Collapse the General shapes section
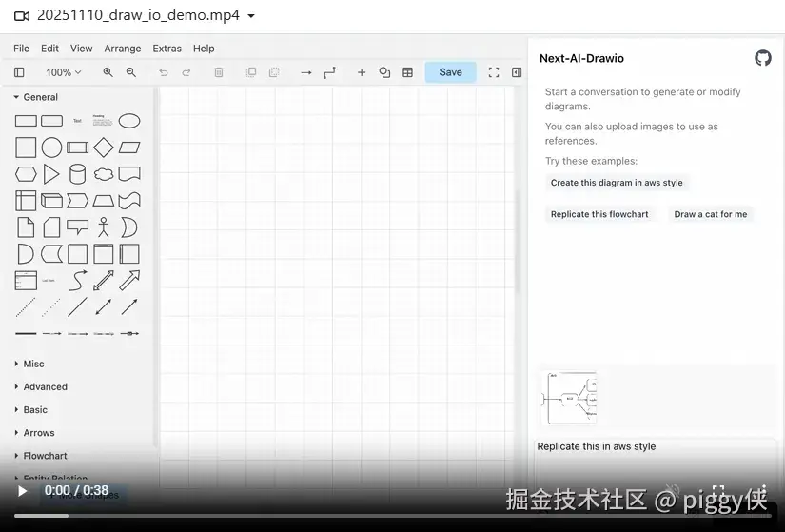This screenshot has height=532, width=785. coord(35,97)
